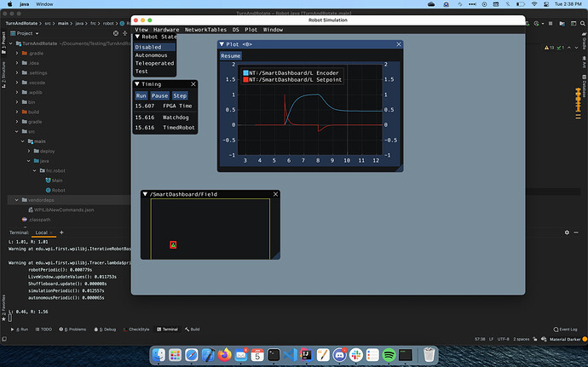Click the Material Darker theme indicator
Viewport: 588px width, 367px height.
[565, 339]
